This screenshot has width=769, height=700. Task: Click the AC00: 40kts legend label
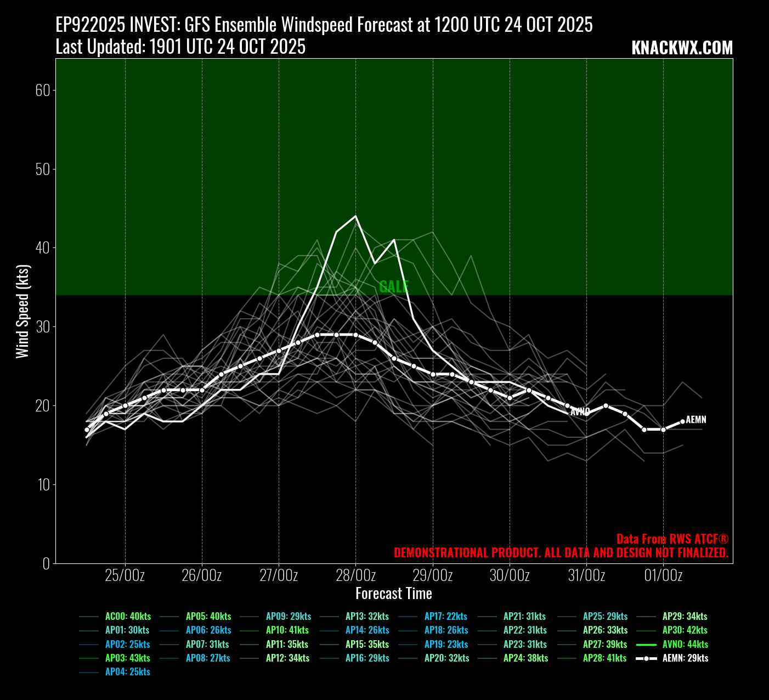(x=128, y=616)
